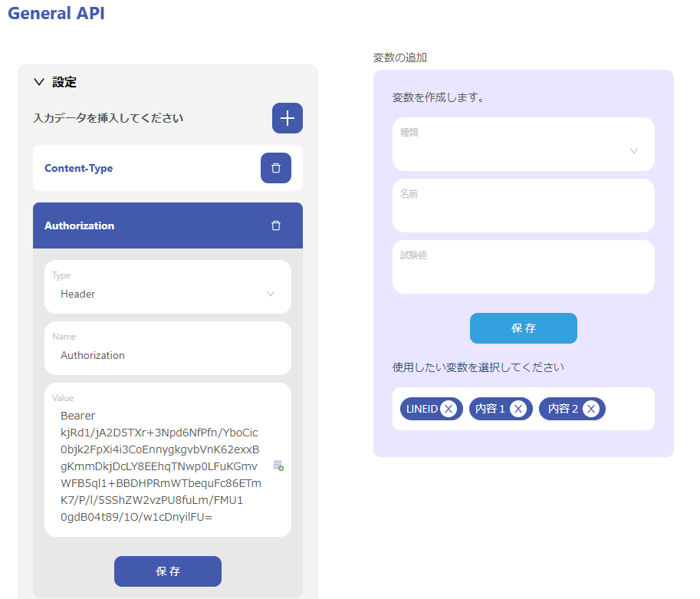700x599 pixels.
Task: Delete the Authorization entry
Action: (276, 225)
